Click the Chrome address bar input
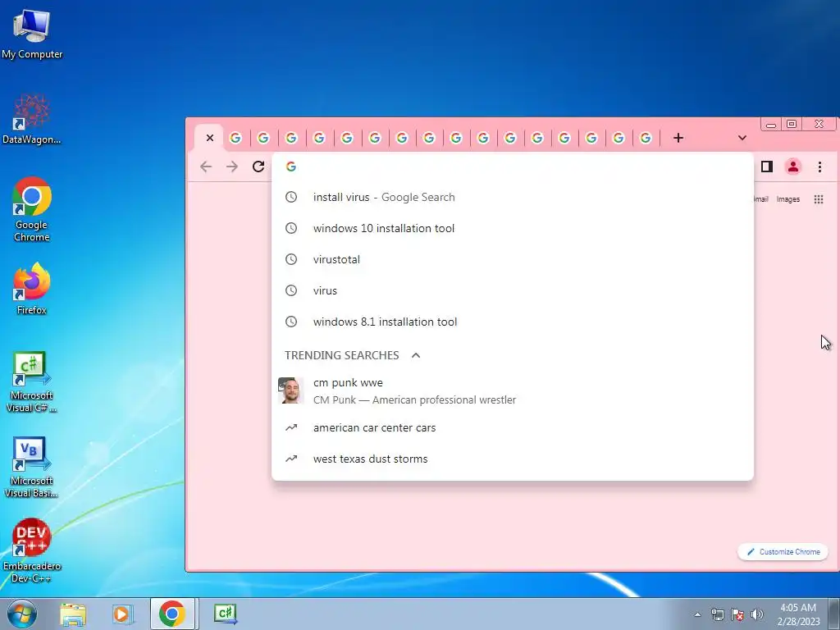The width and height of the screenshot is (840, 630). point(513,167)
